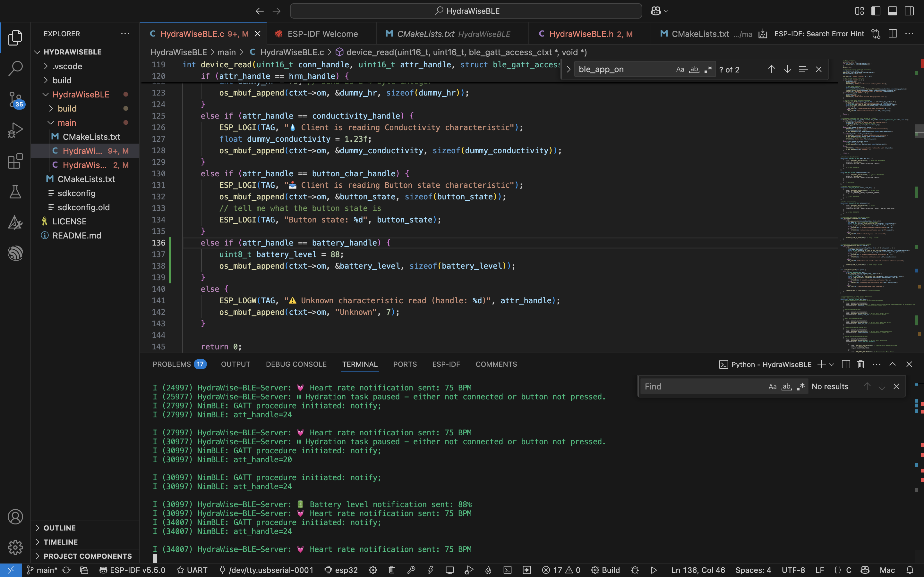924x577 pixels.
Task: Open the new terminal launch profile dropdown
Action: 832,364
